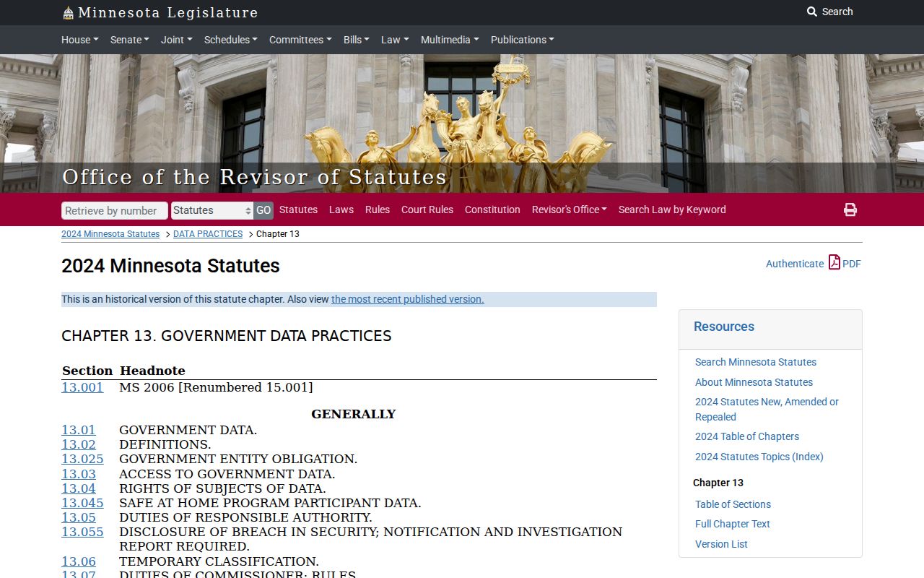Expand the Senate dropdown menu

click(x=130, y=40)
